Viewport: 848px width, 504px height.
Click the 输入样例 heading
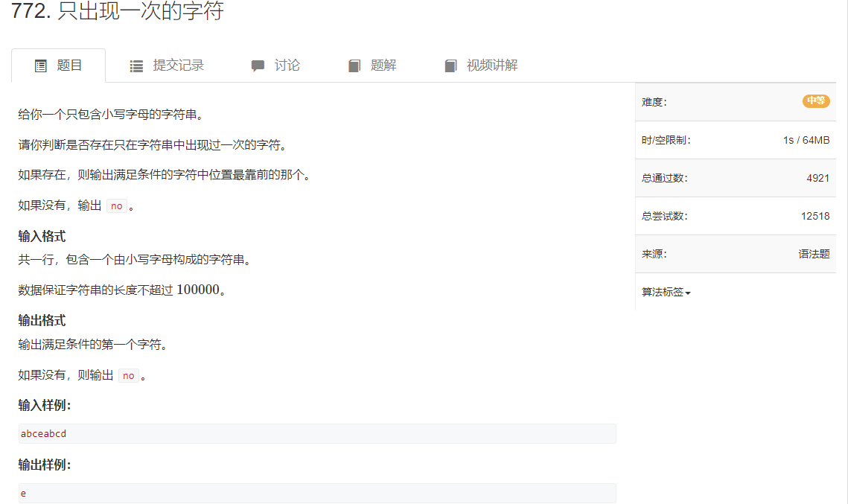pyautogui.click(x=45, y=405)
